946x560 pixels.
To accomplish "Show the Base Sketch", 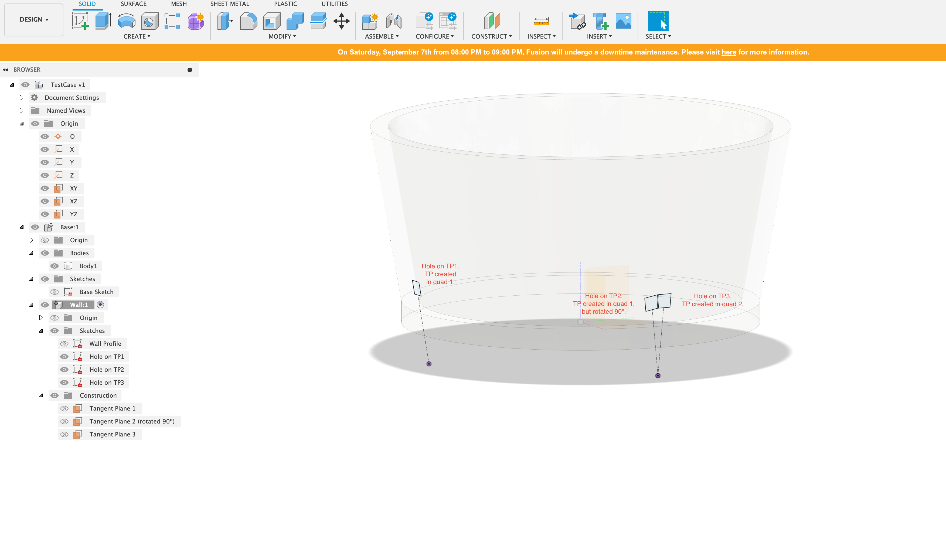I will point(54,292).
